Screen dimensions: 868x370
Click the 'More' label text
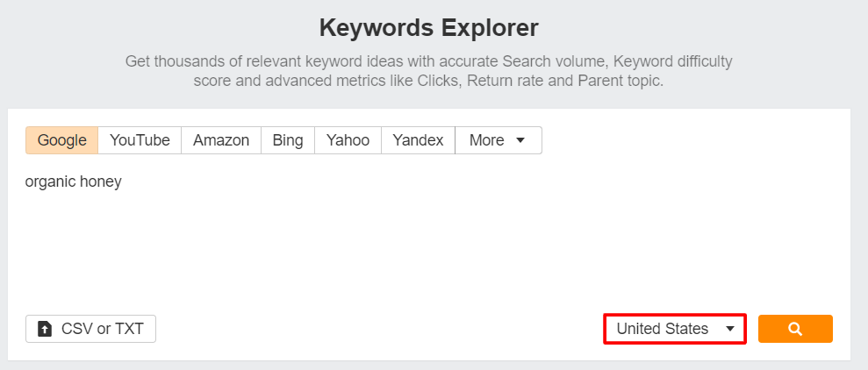[x=486, y=140]
